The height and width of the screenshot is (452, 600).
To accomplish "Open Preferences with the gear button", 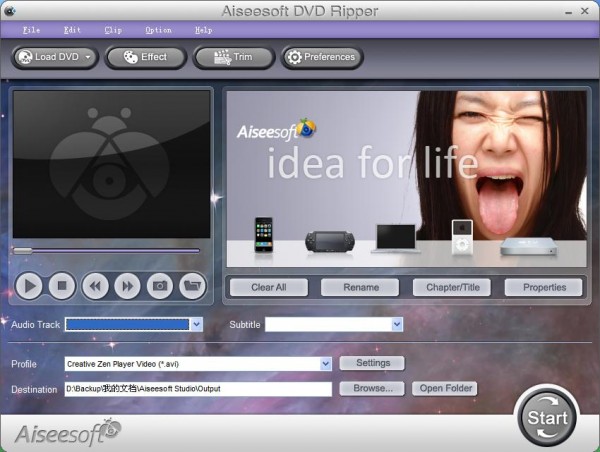I will click(322, 57).
